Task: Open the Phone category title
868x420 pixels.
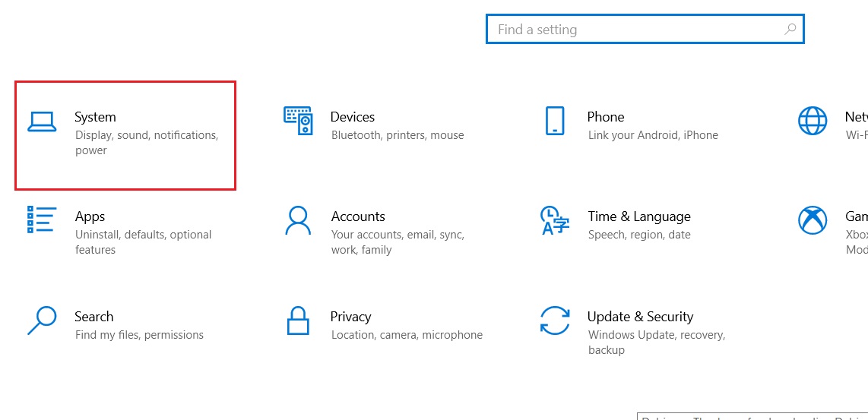Action: (x=606, y=117)
